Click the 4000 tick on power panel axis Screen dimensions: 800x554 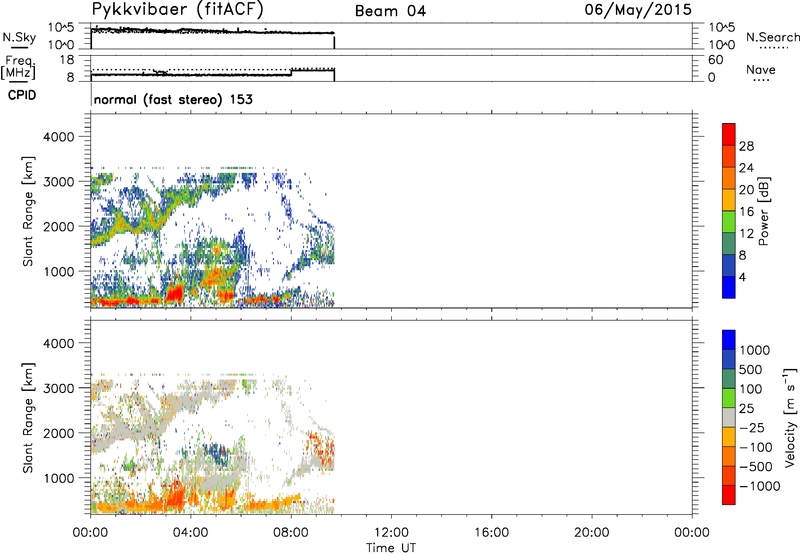click(x=59, y=137)
